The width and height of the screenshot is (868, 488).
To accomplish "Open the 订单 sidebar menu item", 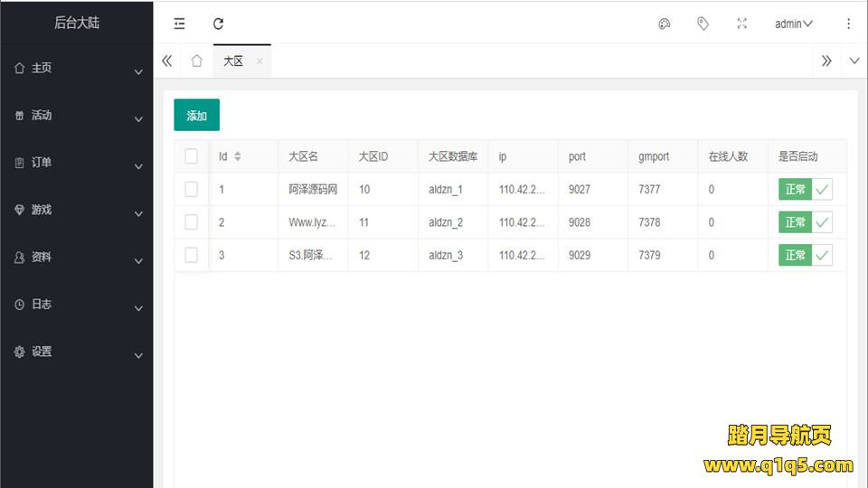I will tap(77, 163).
